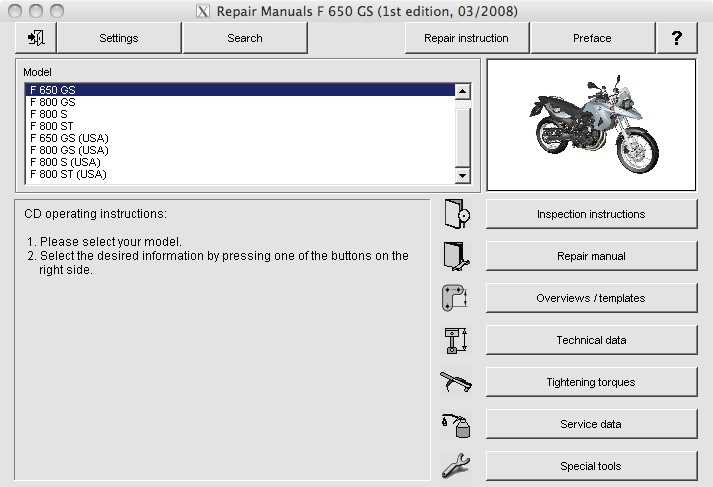
Task: Select model F 800 ST
Action: tap(240, 126)
